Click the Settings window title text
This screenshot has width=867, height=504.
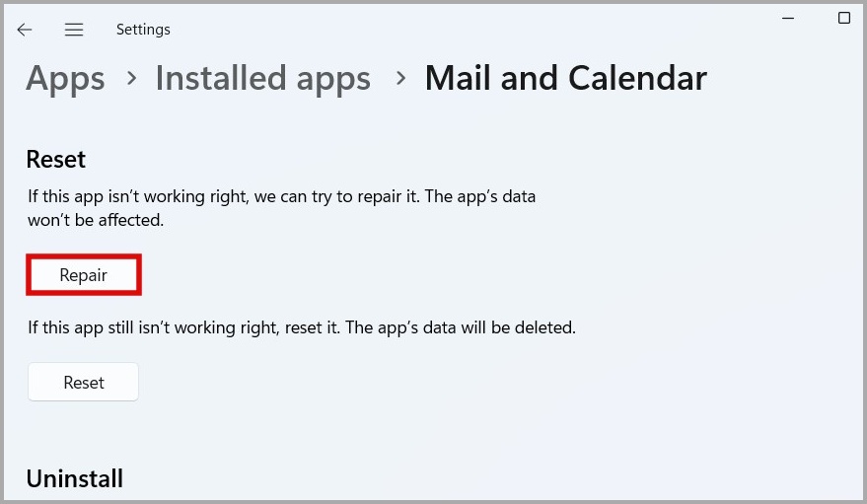[143, 30]
